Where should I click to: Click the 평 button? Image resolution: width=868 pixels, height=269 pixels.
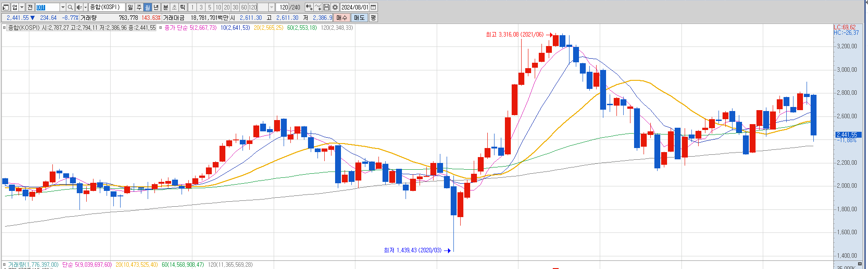click(x=373, y=18)
